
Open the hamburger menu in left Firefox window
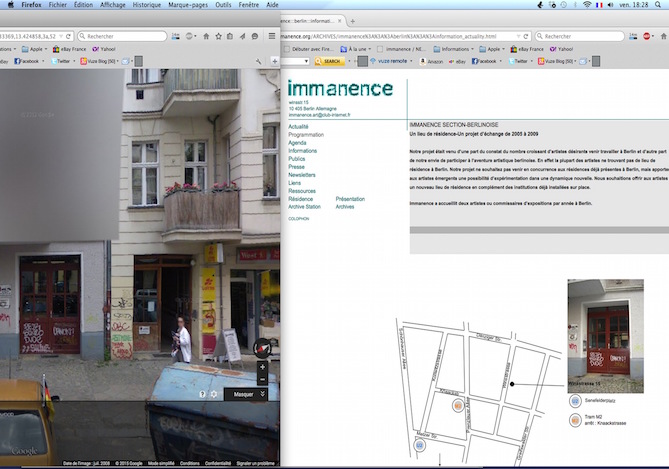[x=272, y=36]
